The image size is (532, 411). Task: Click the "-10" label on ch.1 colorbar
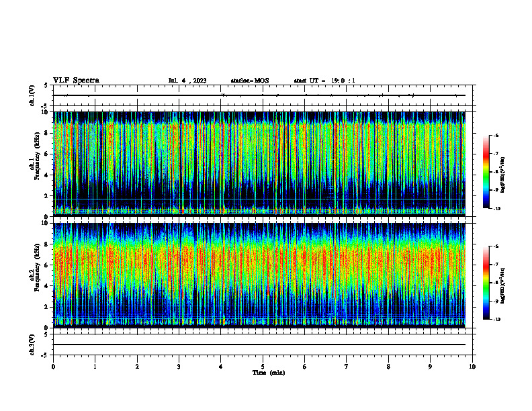[x=496, y=209]
